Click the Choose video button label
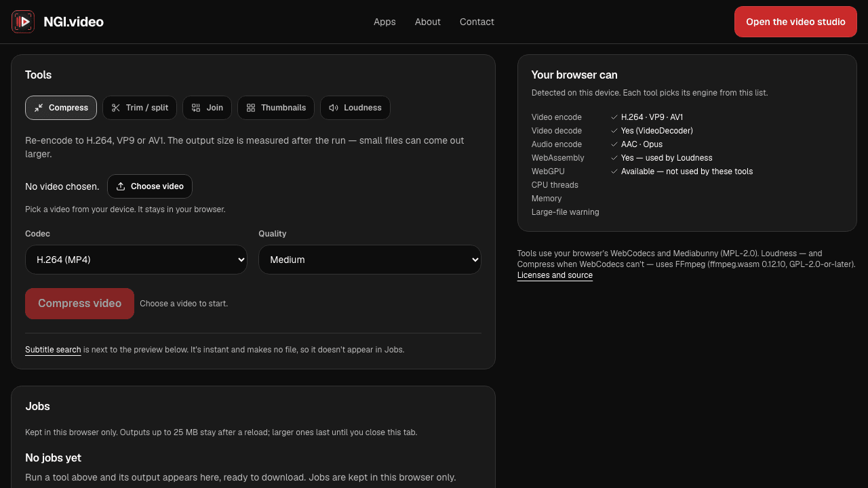The image size is (868, 488). point(157,186)
